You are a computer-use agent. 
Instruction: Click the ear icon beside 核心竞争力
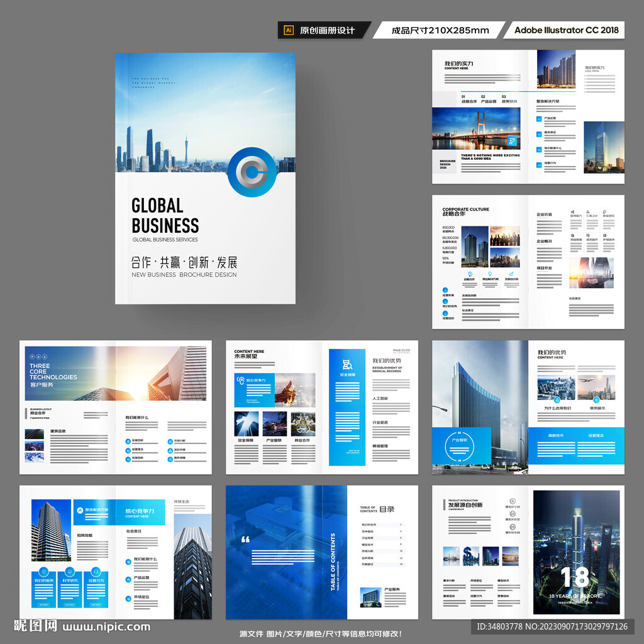click(241, 380)
